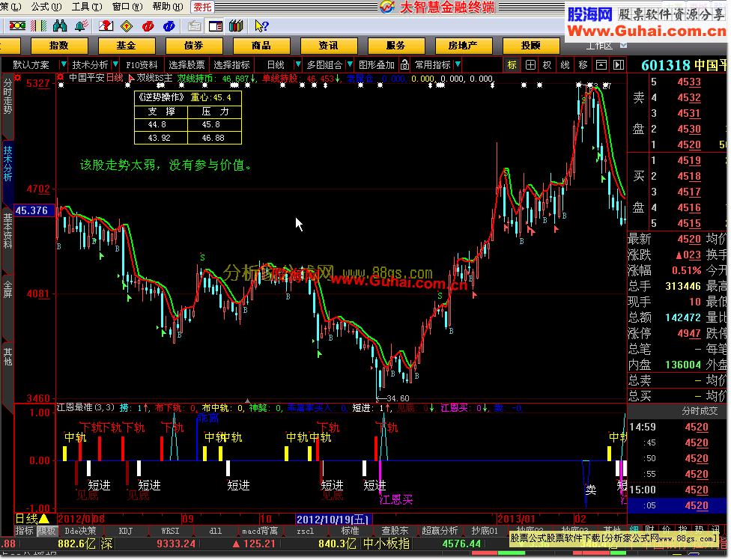This screenshot has height=560, width=731.
Task: Click the 选择指标 toolbar item
Action: tap(231, 64)
